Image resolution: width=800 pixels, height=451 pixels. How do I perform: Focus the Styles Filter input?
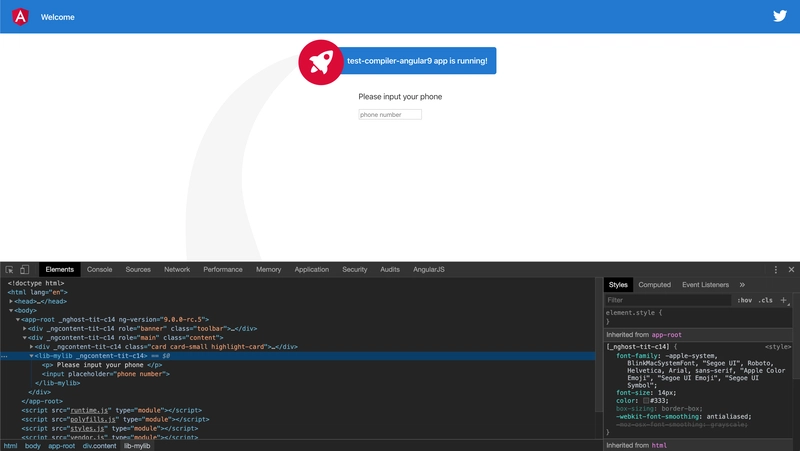click(x=668, y=300)
